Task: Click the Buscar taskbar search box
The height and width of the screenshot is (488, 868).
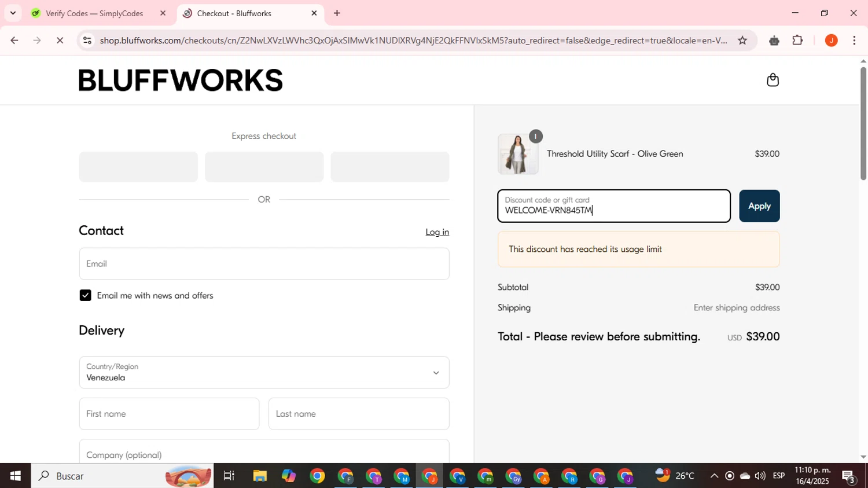Action: pyautogui.click(x=122, y=476)
